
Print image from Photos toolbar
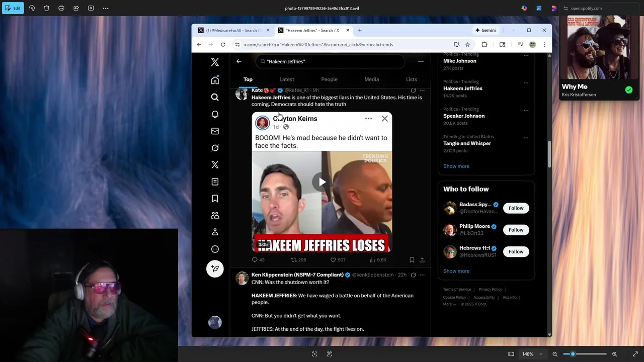pyautogui.click(x=61, y=8)
